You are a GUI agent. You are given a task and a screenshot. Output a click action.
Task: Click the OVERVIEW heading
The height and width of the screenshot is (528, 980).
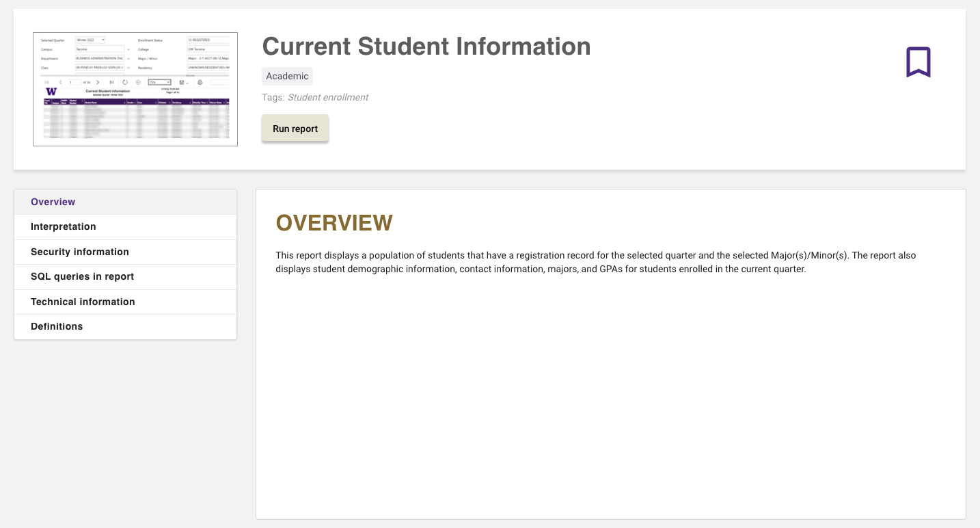pyautogui.click(x=334, y=223)
